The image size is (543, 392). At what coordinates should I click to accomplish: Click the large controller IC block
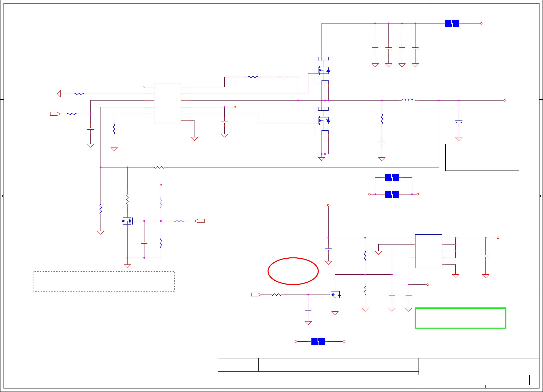tap(167, 104)
